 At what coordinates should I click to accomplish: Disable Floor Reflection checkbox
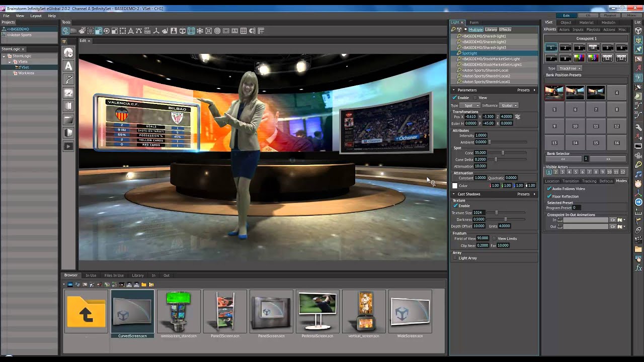549,196
